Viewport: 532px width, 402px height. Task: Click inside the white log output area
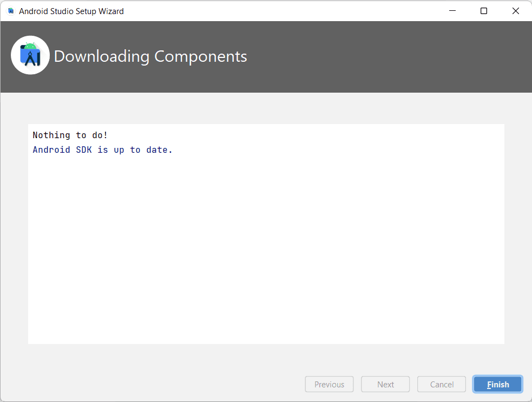coord(265,233)
